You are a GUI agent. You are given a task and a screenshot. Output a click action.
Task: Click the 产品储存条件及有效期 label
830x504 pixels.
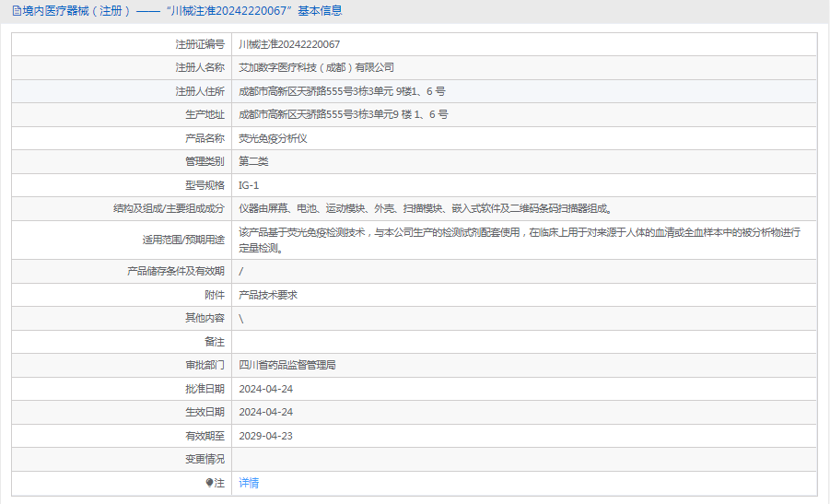176,272
